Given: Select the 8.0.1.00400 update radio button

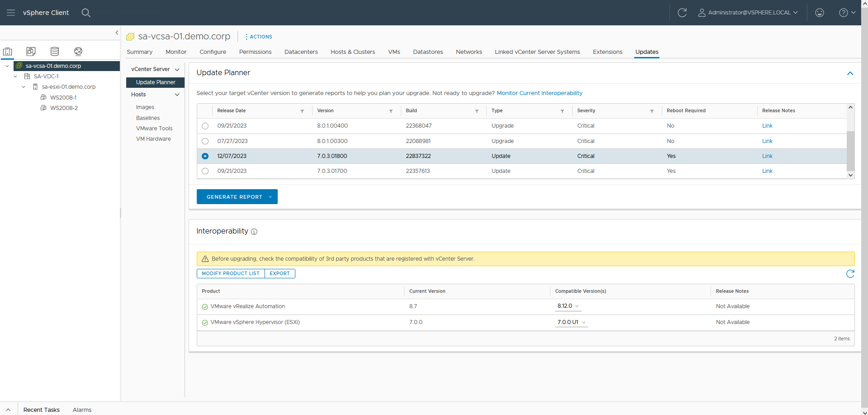Looking at the screenshot, I should (x=205, y=126).
